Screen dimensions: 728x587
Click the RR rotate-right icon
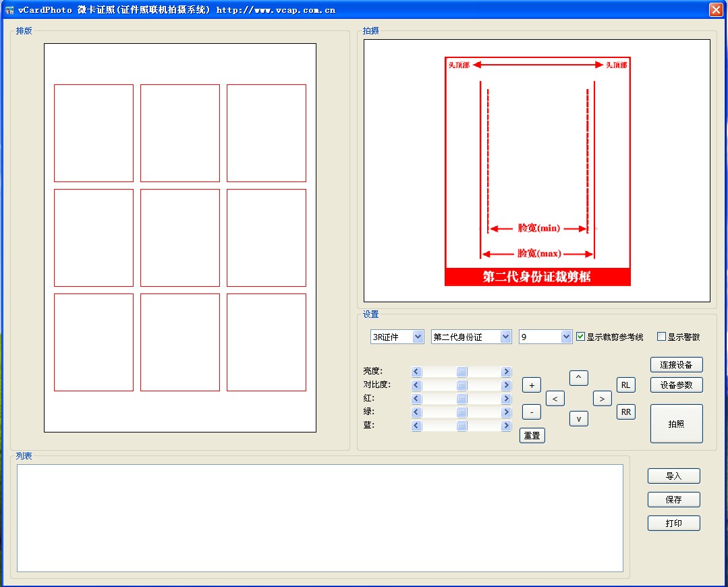click(625, 412)
